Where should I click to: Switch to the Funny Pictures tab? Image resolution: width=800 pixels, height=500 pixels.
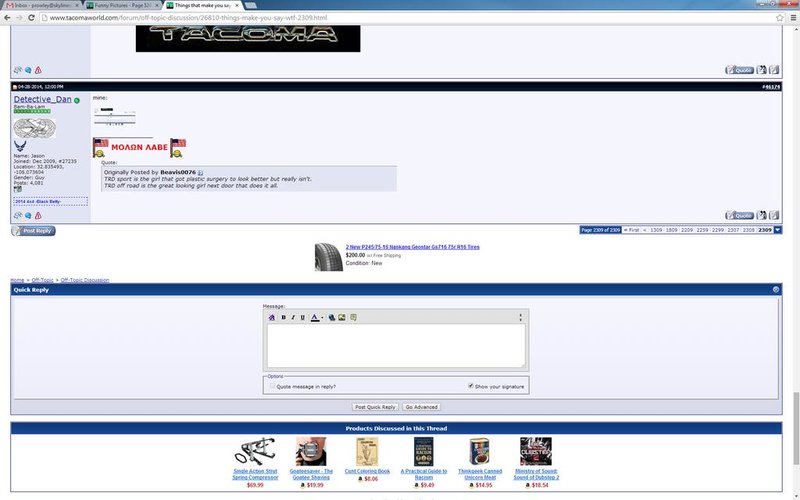coord(122,5)
